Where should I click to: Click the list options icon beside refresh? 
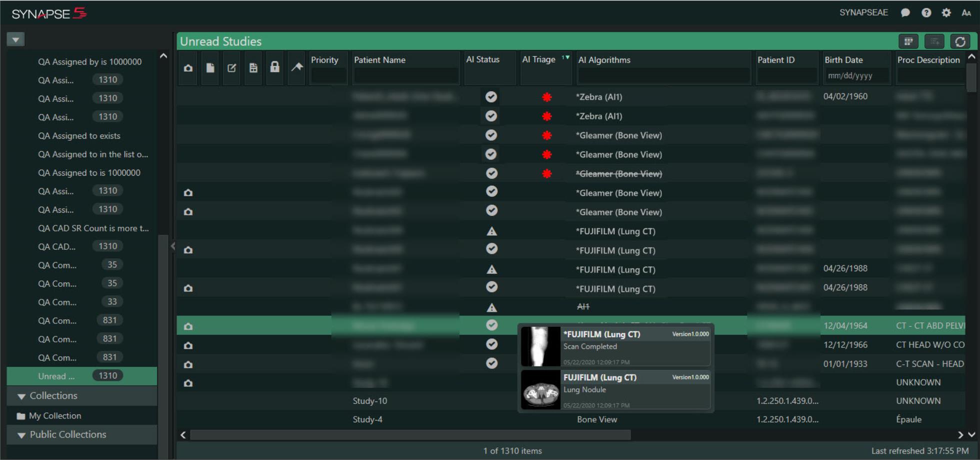click(934, 42)
